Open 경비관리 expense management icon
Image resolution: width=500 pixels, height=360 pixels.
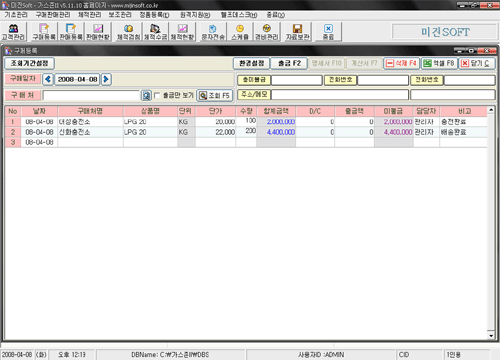pos(266,32)
